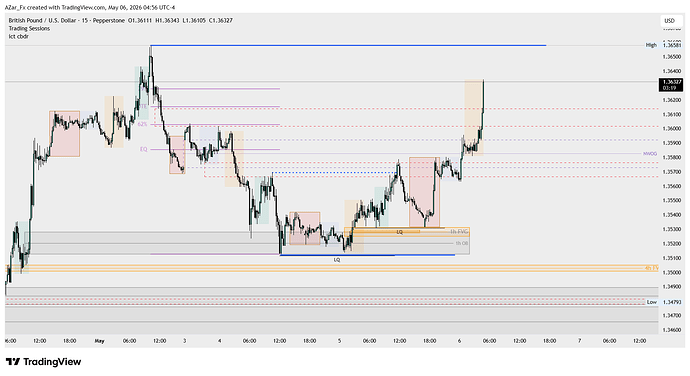Click the ict cbdr indicator label
690x376 pixels.
pos(18,36)
